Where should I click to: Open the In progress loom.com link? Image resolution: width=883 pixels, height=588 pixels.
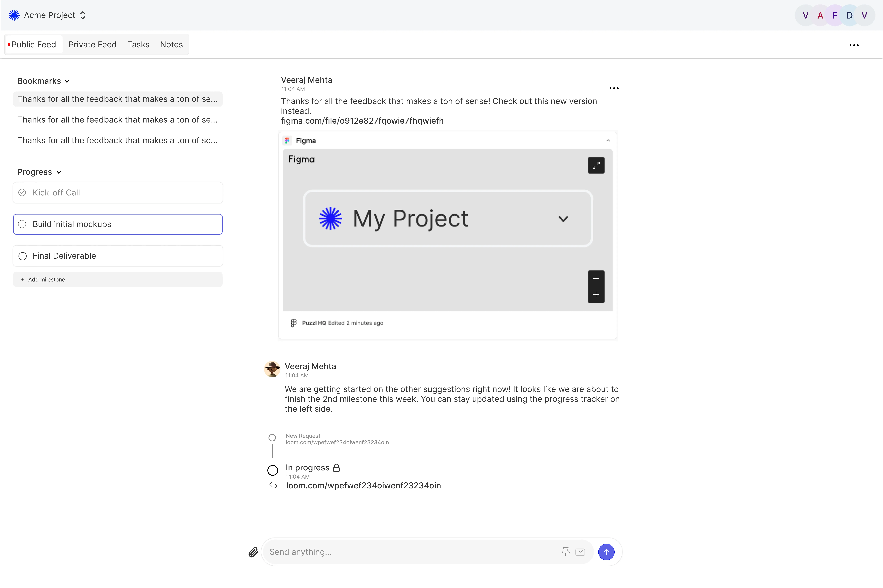coord(363,486)
